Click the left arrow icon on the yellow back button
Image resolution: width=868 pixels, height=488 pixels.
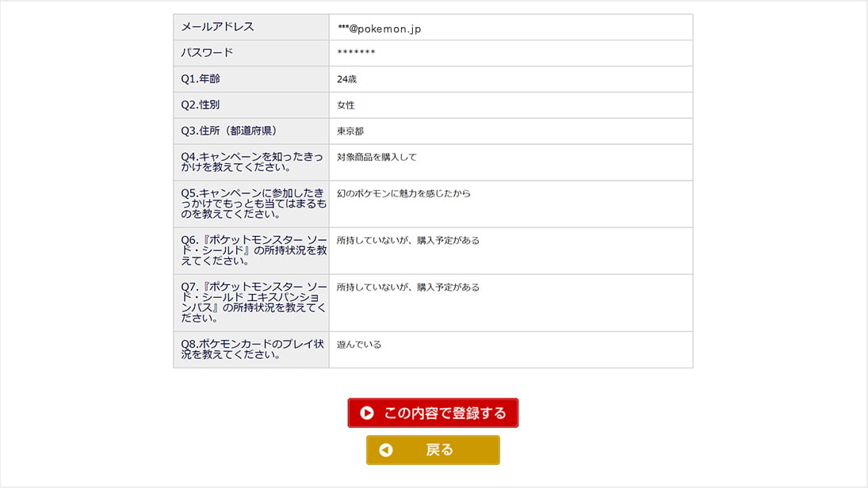click(386, 450)
